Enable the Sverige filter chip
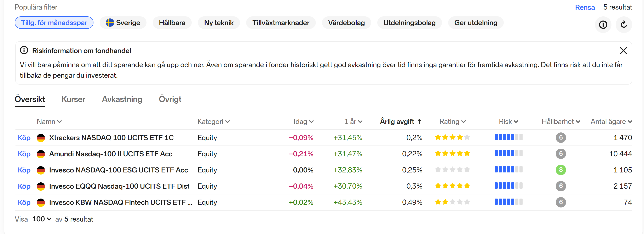644x234 pixels. [123, 23]
